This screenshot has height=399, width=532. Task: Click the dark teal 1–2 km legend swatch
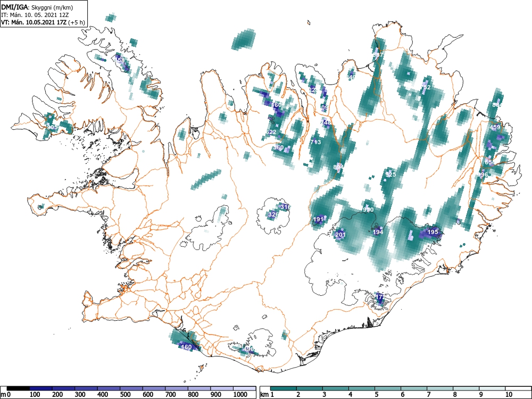pyautogui.click(x=284, y=388)
